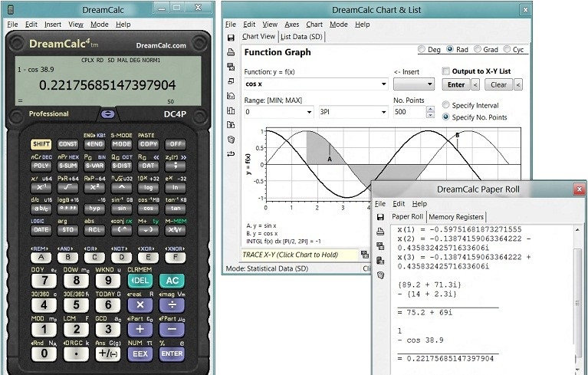Tap the multiply key on calculator
This screenshot has height=375, width=588.
coord(140,305)
